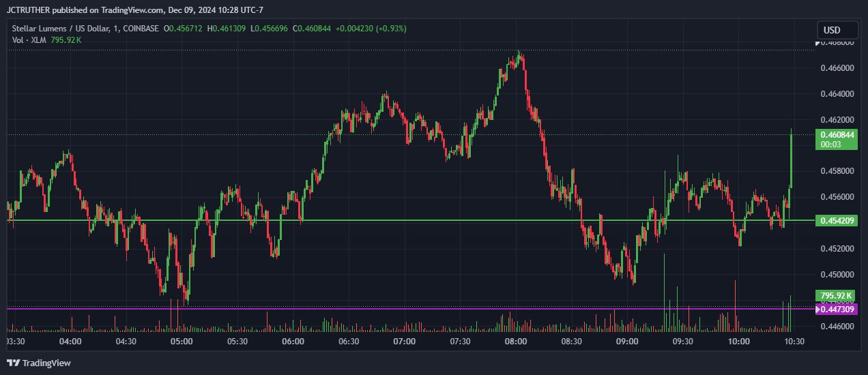The width and height of the screenshot is (868, 375).
Task: Click the purple 0.447309 line price label
Action: point(837,309)
